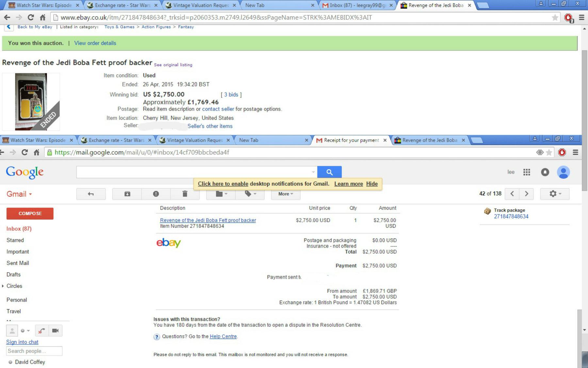Click home icon in Gmail window
Image resolution: width=588 pixels, height=368 pixels.
click(x=37, y=152)
